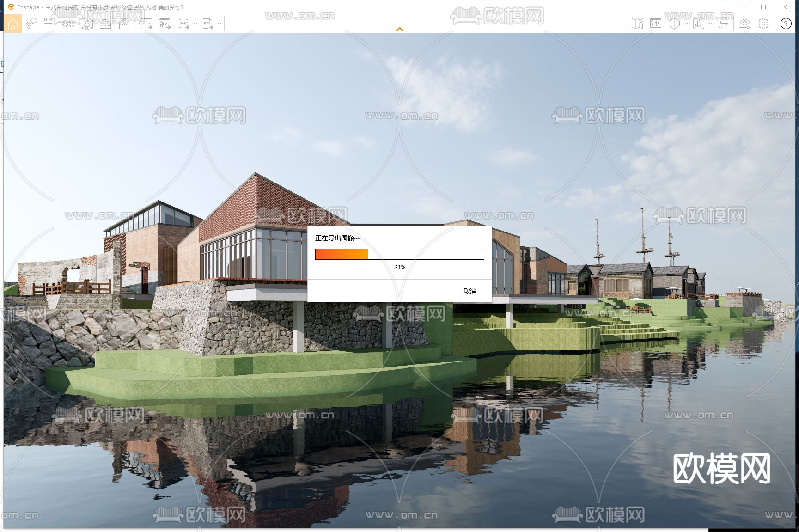The height and width of the screenshot is (532, 799).
Task: Click the 31% progress text
Action: click(400, 267)
